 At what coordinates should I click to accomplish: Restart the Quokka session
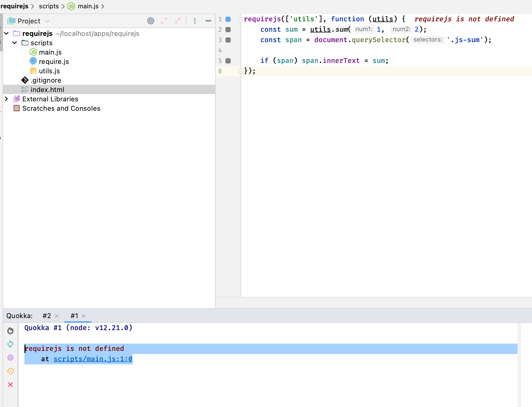pos(10,344)
